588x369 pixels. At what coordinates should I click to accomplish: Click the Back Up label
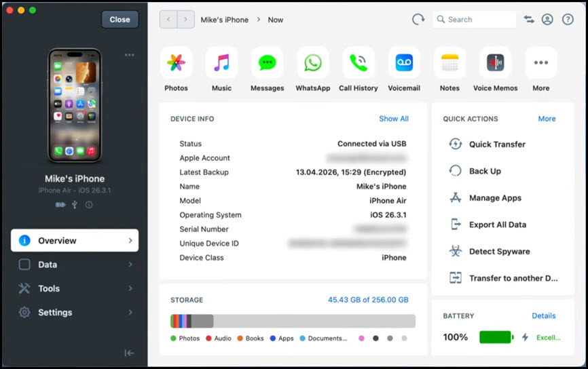(x=485, y=171)
